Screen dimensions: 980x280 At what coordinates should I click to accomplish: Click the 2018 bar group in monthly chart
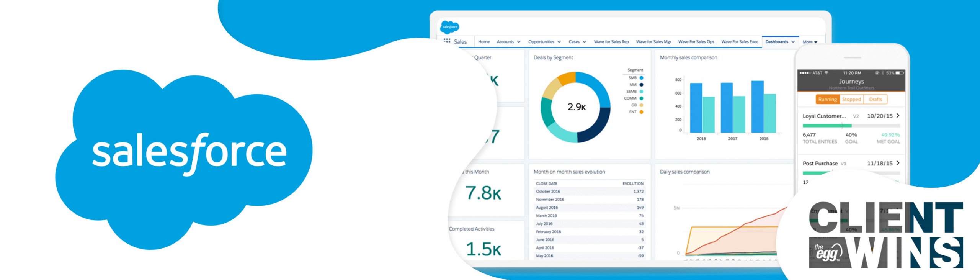tap(764, 106)
